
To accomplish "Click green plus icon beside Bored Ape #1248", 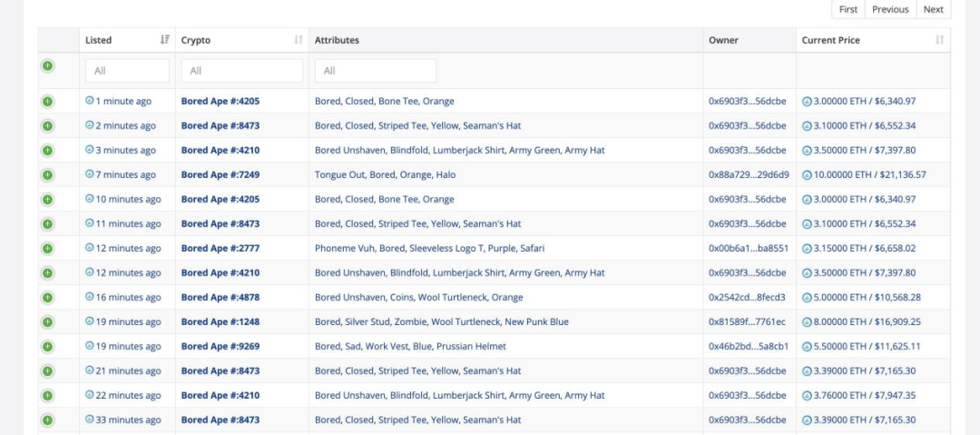I will coord(47,321).
